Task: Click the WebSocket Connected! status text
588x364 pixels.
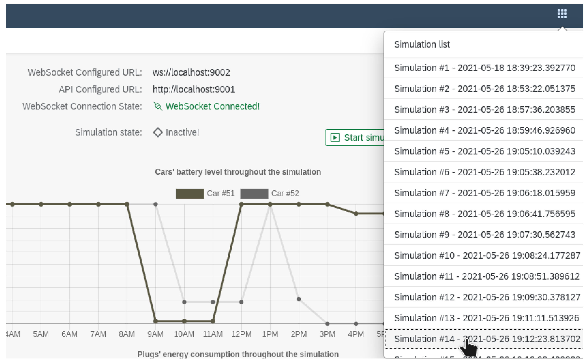Action: tap(212, 106)
